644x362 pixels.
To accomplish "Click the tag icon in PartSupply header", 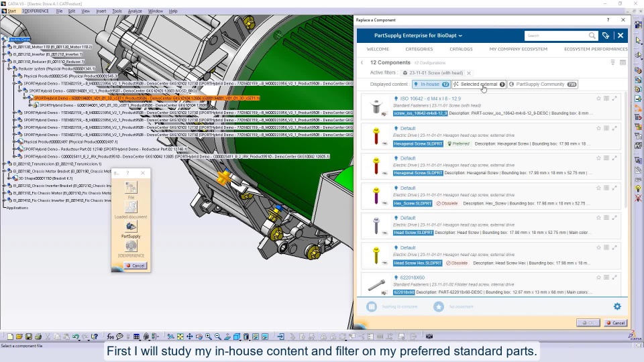I will (605, 36).
